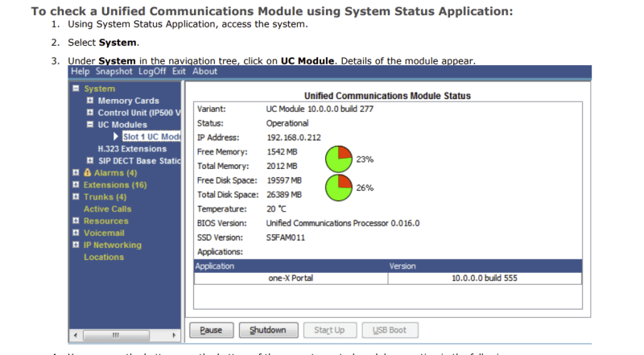
Task: Click Total Disk Space value 26389 MB
Action: pyautogui.click(x=284, y=195)
